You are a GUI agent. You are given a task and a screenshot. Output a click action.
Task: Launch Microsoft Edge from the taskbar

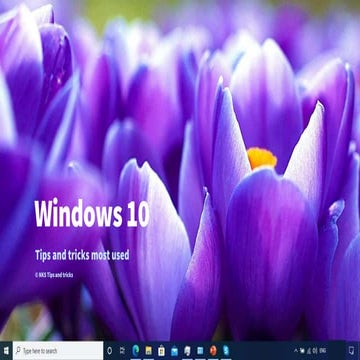click(x=136, y=350)
